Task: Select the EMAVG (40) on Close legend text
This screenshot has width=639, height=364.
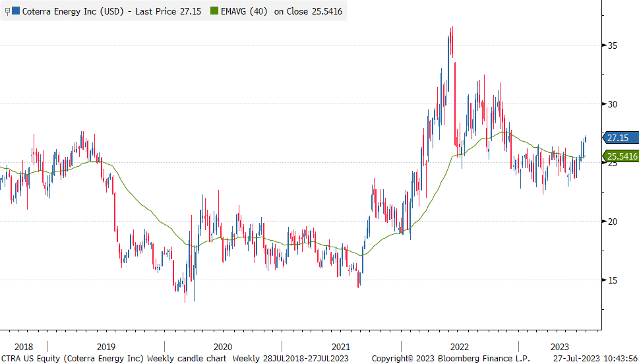Action: click(282, 11)
